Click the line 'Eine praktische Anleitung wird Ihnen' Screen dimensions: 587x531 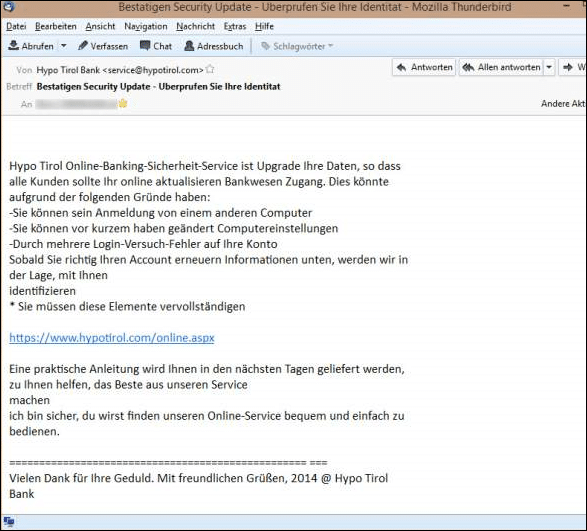pos(207,369)
